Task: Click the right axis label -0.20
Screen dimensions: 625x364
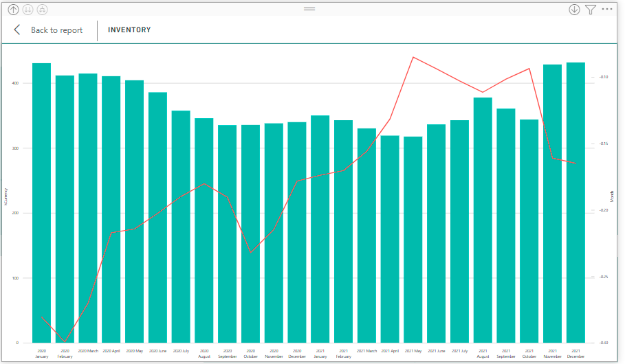Action: [604, 210]
